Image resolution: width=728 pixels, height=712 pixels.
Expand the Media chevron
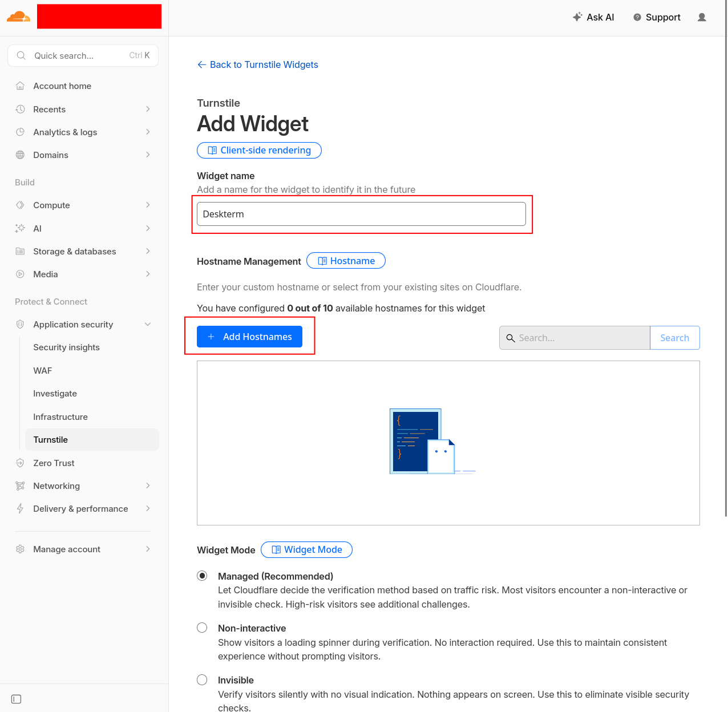tap(148, 274)
